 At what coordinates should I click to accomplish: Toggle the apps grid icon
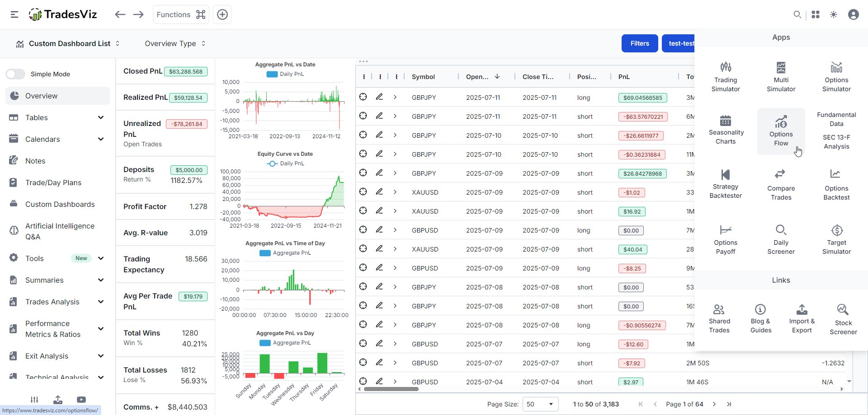point(816,14)
